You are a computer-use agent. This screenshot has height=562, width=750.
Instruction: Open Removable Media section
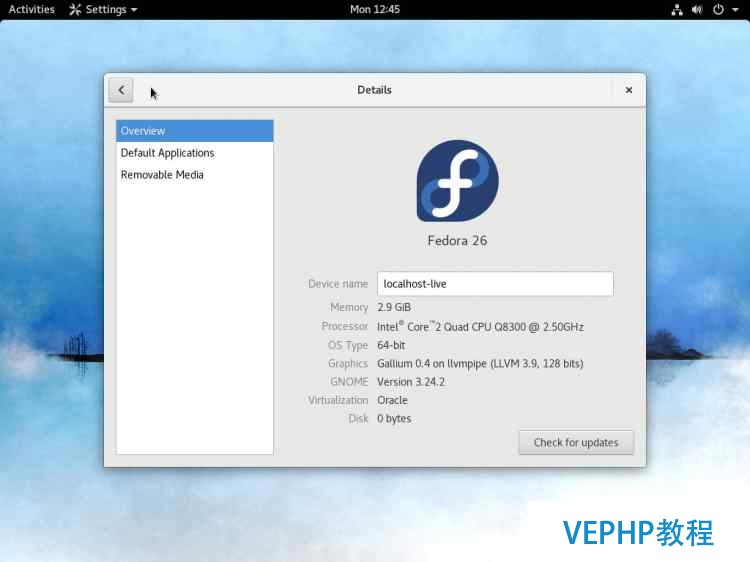[195, 175]
